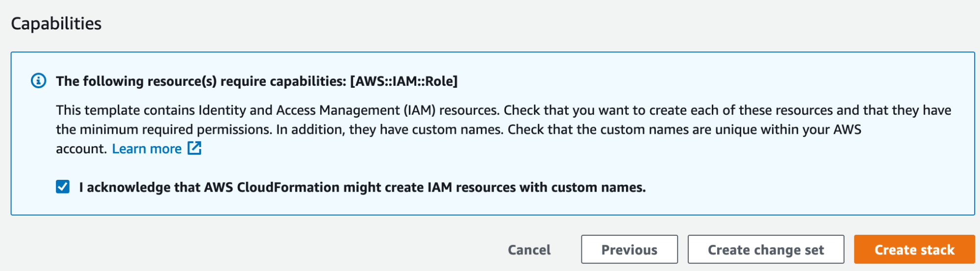Click the bold 'require capabilities' alert title
Screen dimensions: 980x271
pos(256,81)
